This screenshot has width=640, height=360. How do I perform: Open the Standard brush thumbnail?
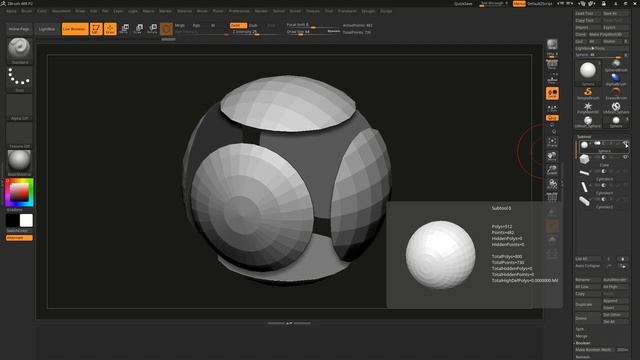click(x=19, y=51)
